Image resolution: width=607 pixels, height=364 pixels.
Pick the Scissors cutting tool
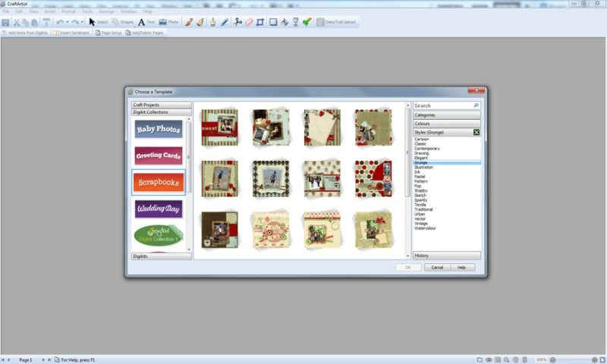click(237, 22)
